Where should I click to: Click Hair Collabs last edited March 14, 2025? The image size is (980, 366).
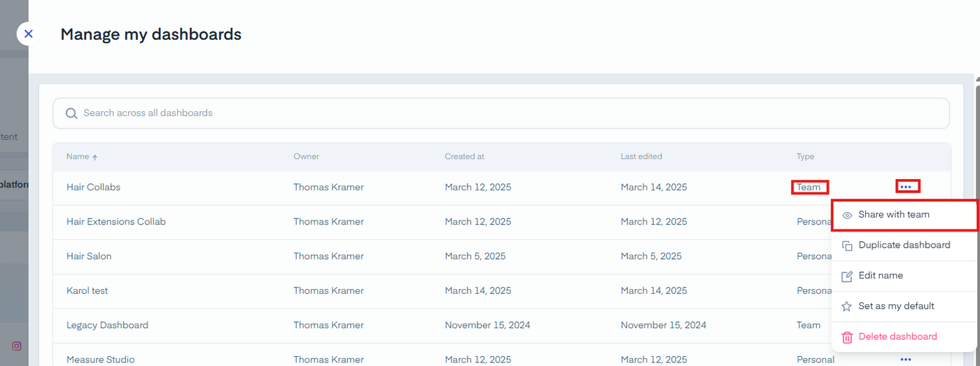[x=654, y=188]
